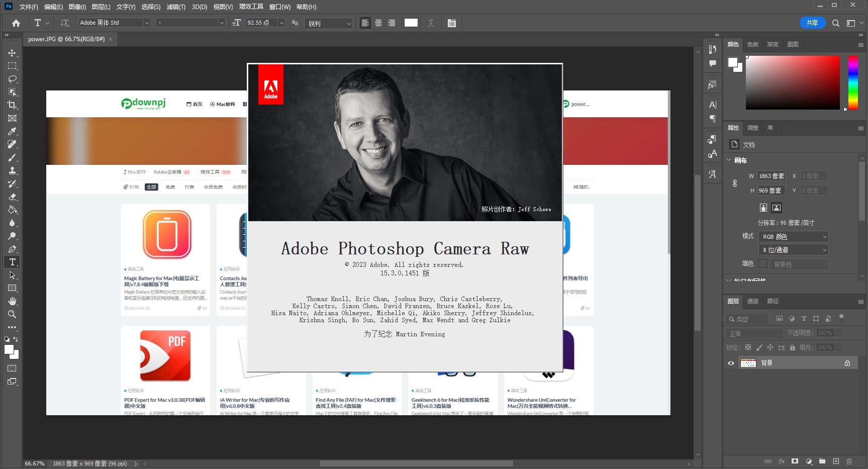Open the RGB 颜色 mode dropdown
868x469 pixels.
click(x=793, y=237)
